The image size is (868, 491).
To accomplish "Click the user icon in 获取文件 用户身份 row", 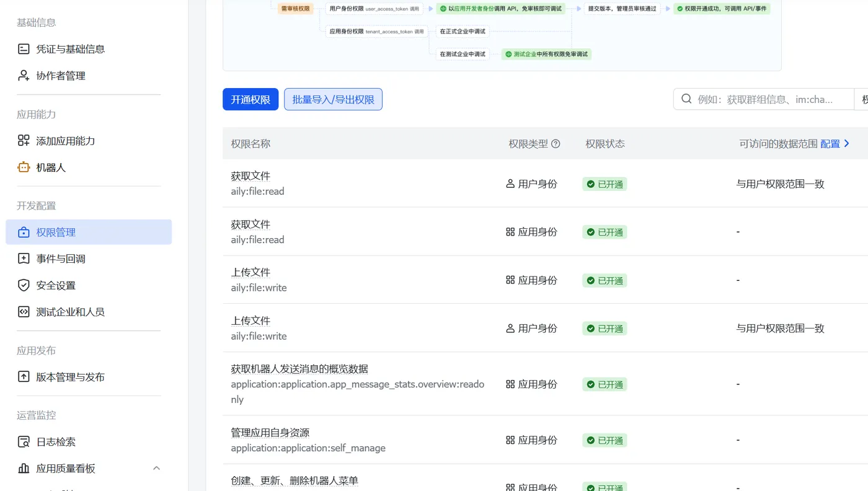I will pos(510,184).
